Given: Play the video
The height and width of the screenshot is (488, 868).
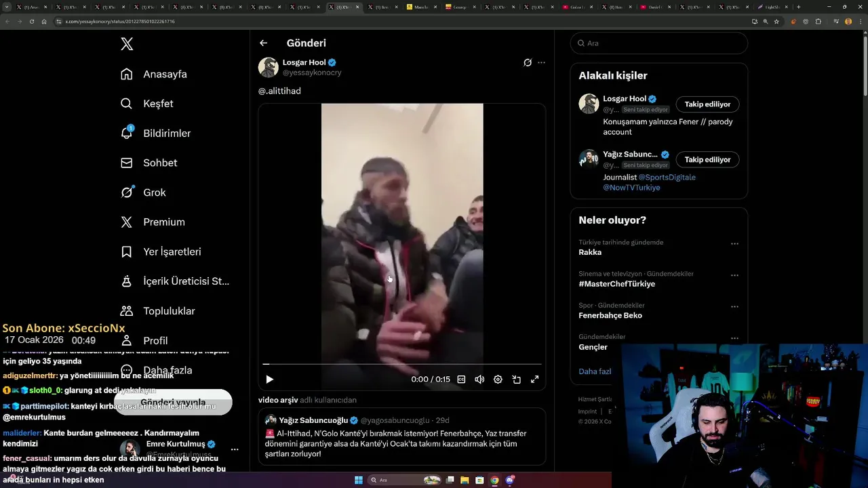Looking at the screenshot, I should [x=269, y=380].
